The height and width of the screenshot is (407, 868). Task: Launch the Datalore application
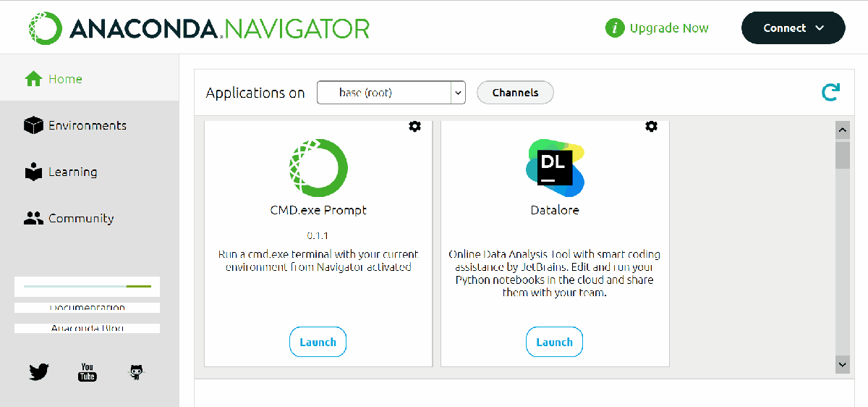coord(554,342)
